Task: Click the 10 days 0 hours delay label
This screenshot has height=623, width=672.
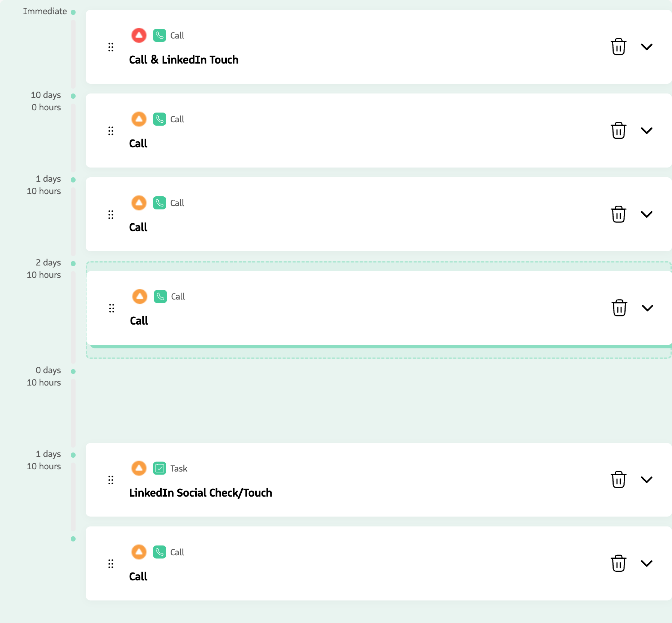Action: (46, 101)
